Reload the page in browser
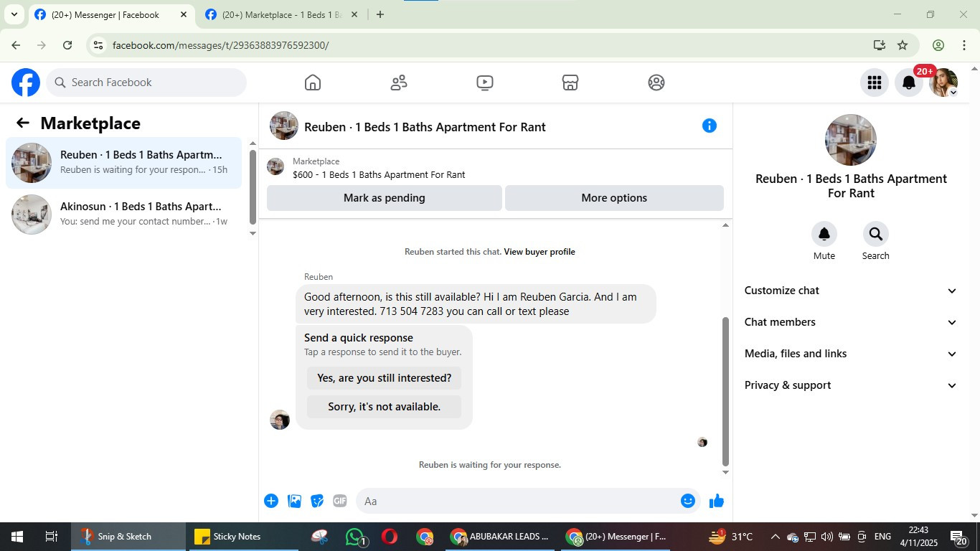The width and height of the screenshot is (980, 551). pyautogui.click(x=67, y=45)
